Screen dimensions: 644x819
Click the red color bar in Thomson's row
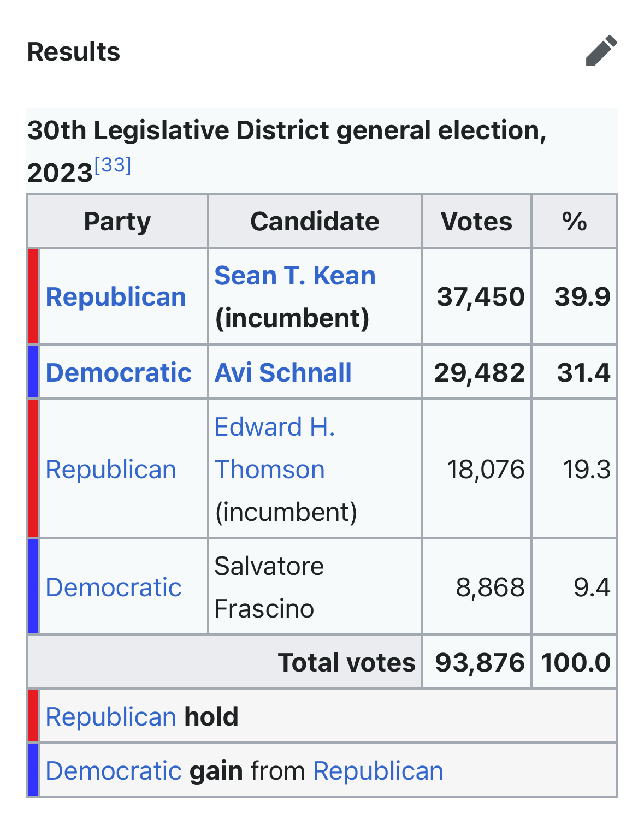(x=33, y=468)
